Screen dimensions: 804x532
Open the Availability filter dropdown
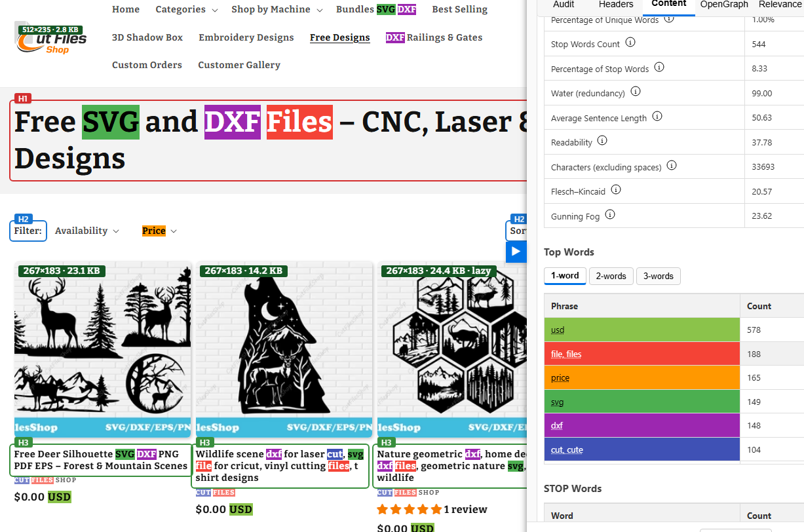point(87,231)
